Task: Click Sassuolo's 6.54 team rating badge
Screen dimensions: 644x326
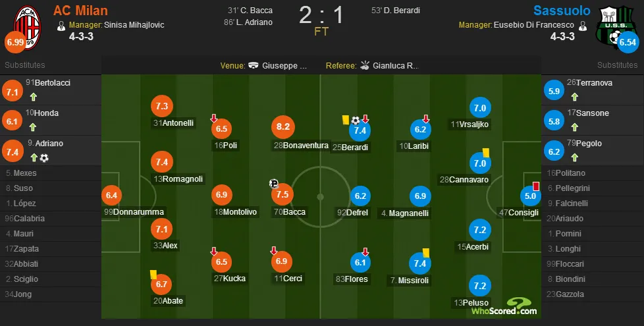Action: 628,42
